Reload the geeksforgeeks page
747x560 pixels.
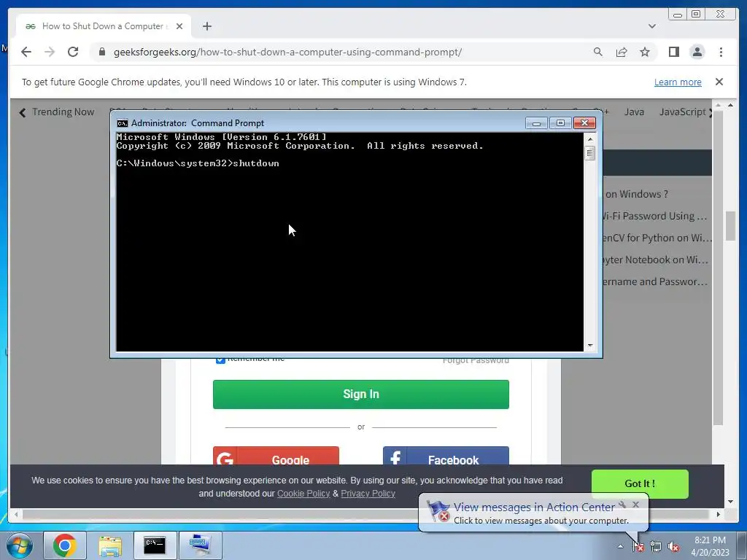click(73, 52)
